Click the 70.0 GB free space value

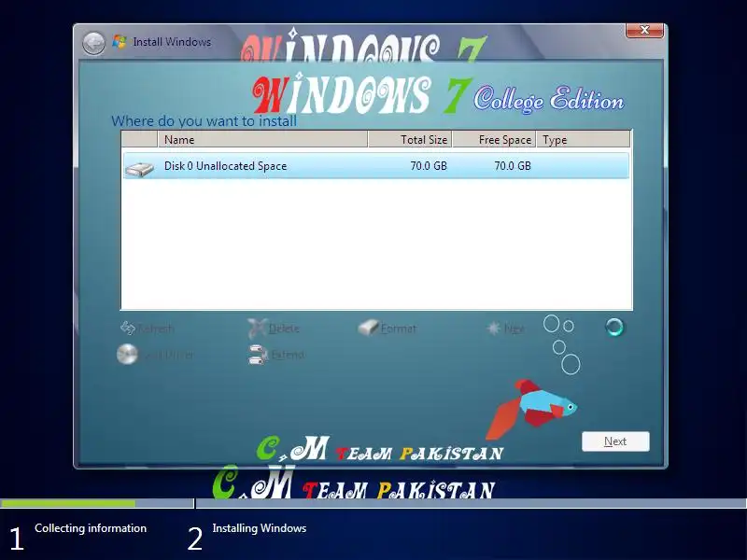pos(512,166)
